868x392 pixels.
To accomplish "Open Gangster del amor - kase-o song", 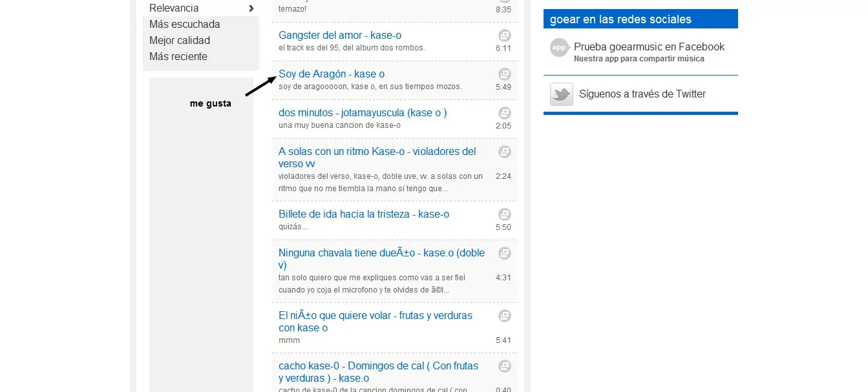I will (340, 36).
